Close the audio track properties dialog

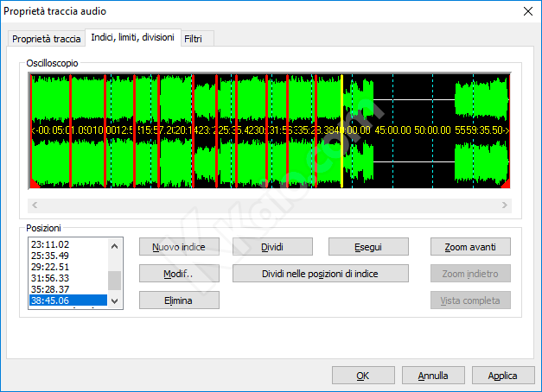pos(528,11)
